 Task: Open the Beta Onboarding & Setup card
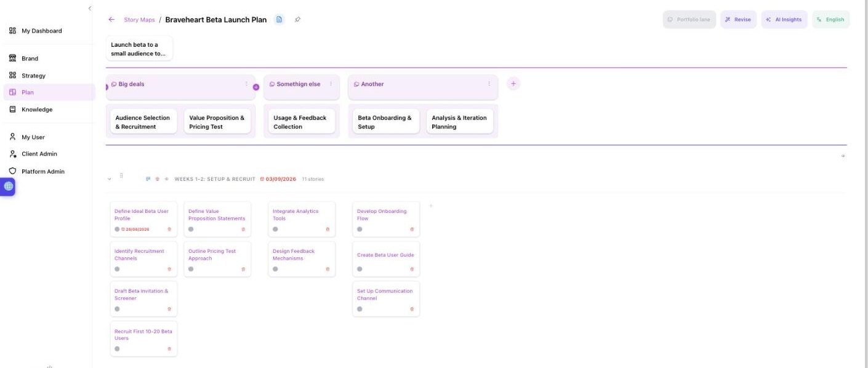click(386, 122)
